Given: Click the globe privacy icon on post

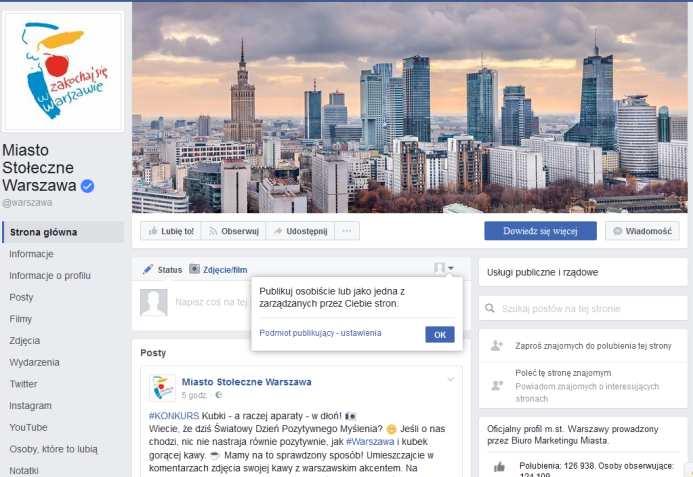Looking at the screenshot, I should point(218,395).
